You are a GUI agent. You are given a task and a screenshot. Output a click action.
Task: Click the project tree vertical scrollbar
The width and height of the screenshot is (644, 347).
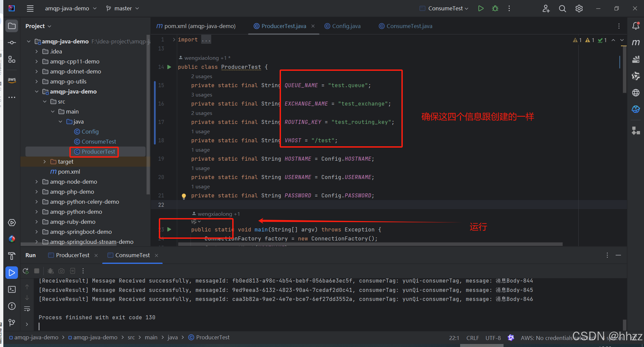click(x=148, y=115)
